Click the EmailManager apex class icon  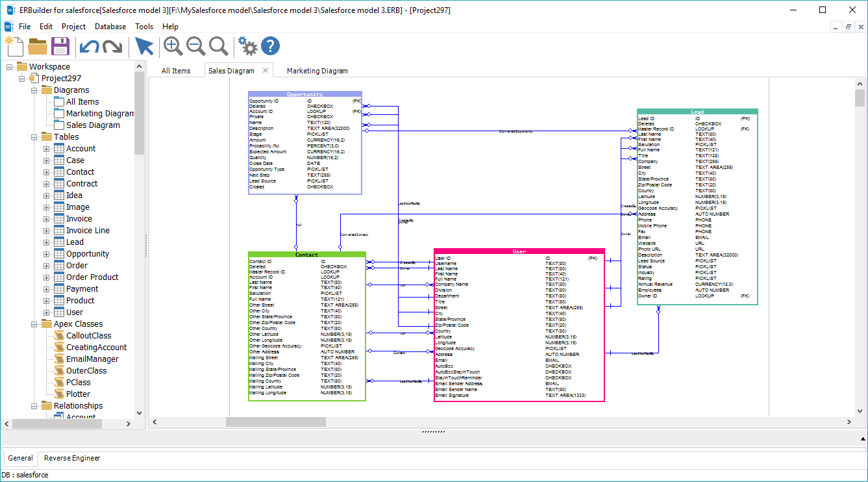59,359
